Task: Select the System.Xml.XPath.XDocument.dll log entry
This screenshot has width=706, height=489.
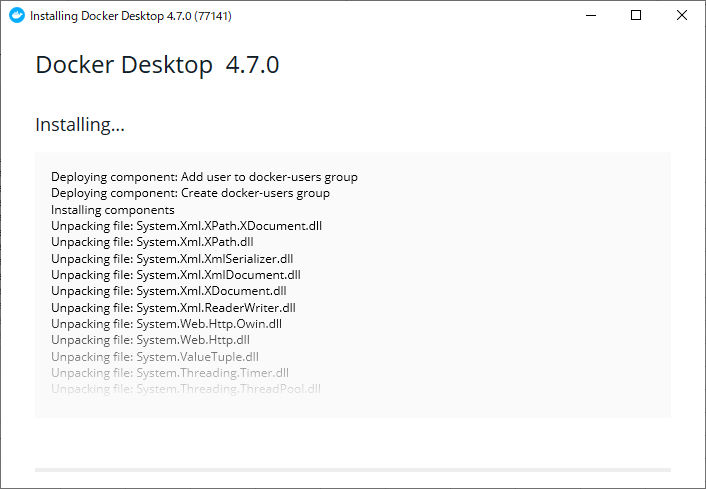Action: 186,226
